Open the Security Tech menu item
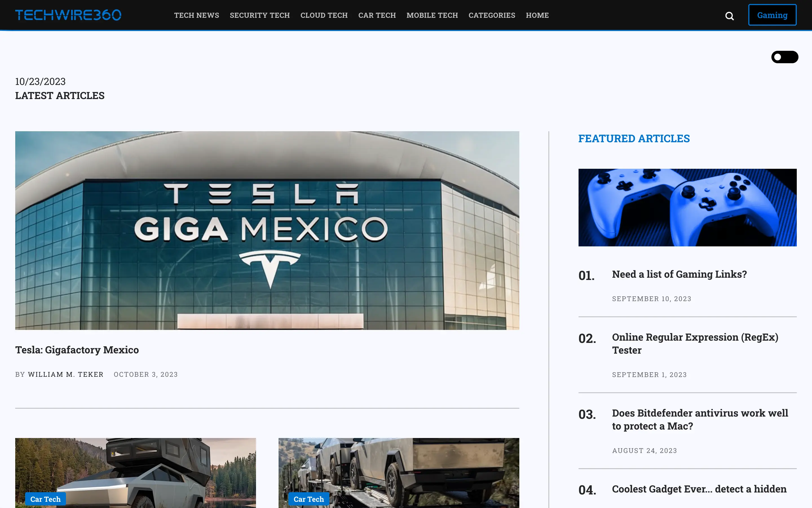Viewport: 812px width, 508px height. [260, 15]
